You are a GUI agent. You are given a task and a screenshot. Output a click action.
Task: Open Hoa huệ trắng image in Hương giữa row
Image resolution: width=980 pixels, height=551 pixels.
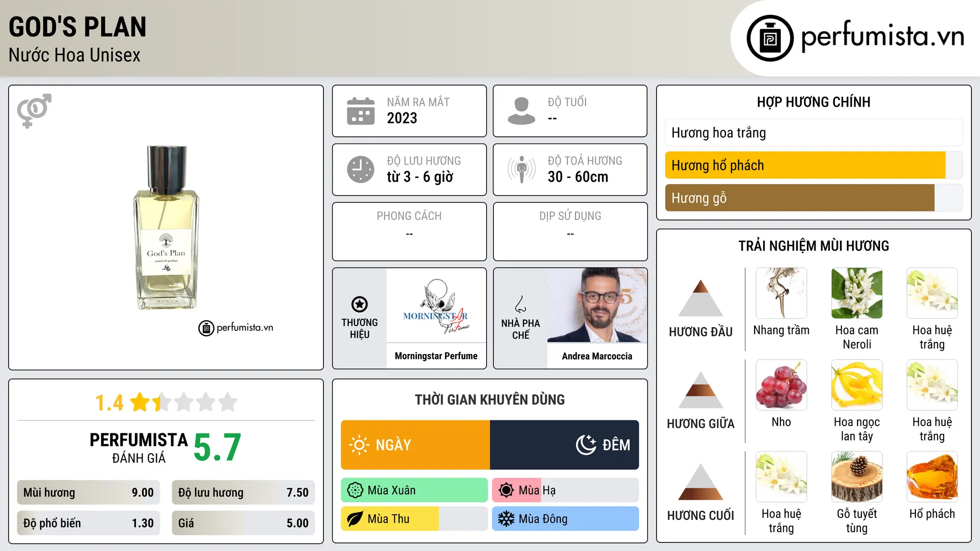[x=932, y=385]
